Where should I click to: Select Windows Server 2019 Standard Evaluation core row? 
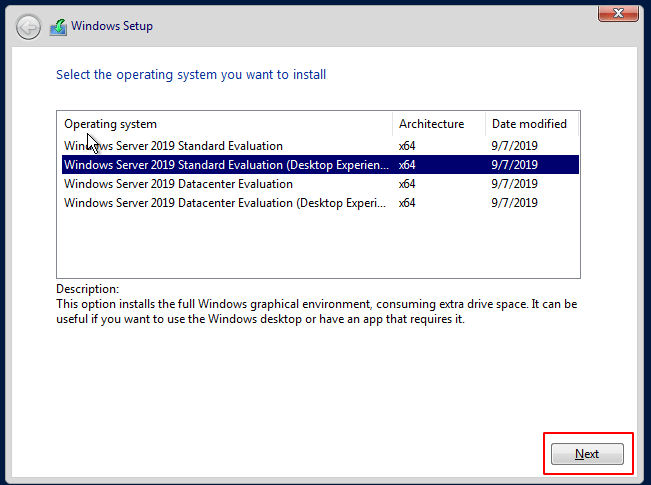[320, 146]
